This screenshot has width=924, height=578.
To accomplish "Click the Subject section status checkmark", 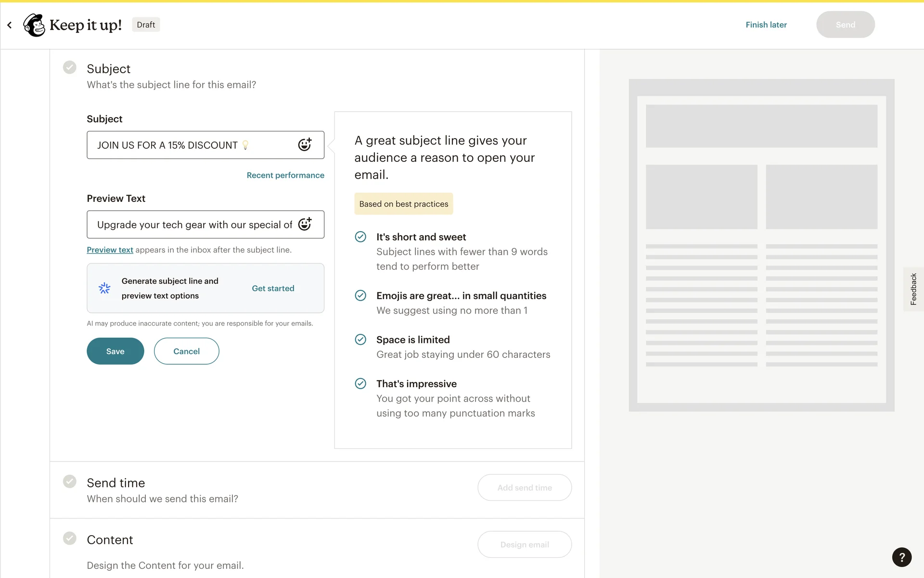I will click(x=70, y=67).
